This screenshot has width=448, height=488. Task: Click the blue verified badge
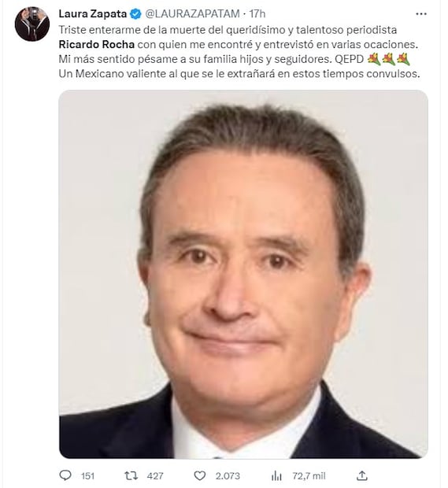pyautogui.click(x=135, y=14)
